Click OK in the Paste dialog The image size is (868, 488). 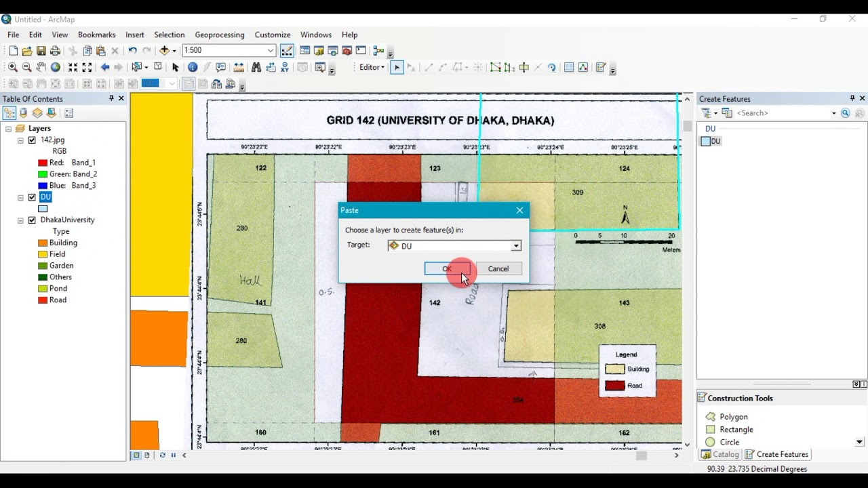point(447,268)
